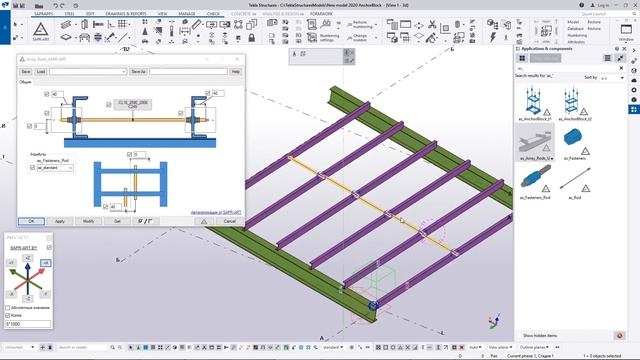Toggle the on/off checkbox button in dialog footer
Image resolution: width=640 pixels, height=360 pixels.
pyautogui.click(x=145, y=221)
